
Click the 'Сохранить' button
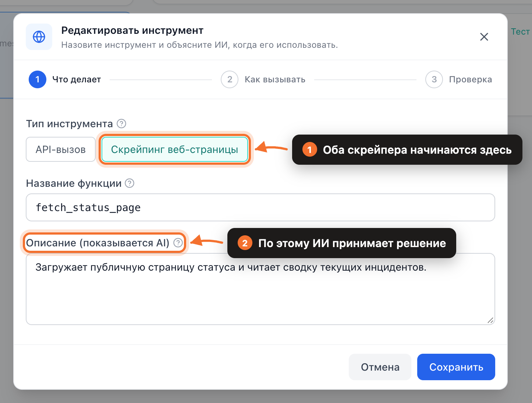click(456, 367)
